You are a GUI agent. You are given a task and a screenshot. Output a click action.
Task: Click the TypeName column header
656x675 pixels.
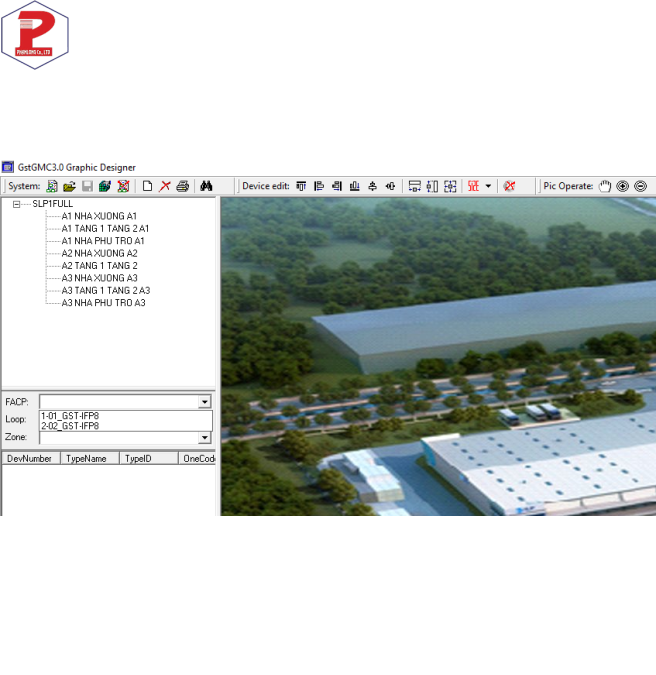point(90,458)
